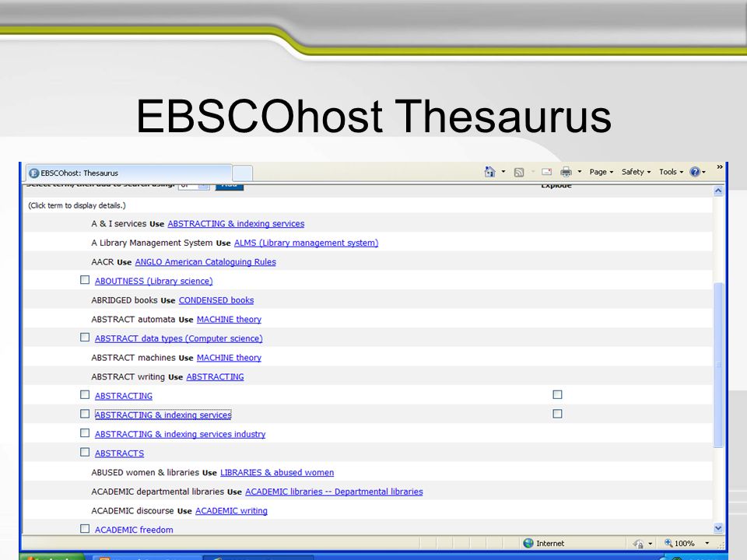Open the ABSTRACT data types (Computer science) link
Viewport: 747px width, 560px height.
click(x=178, y=338)
